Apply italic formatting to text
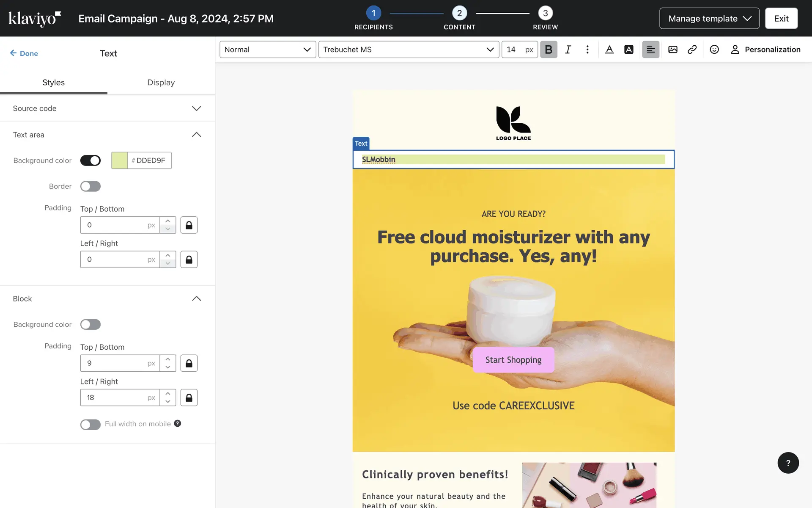This screenshot has width=812, height=508. tap(568, 50)
